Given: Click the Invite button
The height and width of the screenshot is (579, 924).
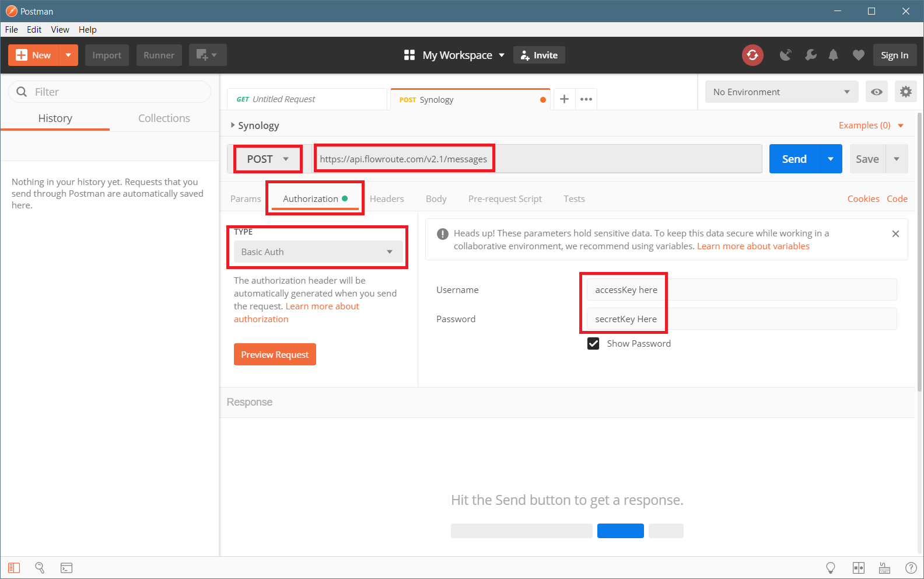Looking at the screenshot, I should tap(539, 55).
